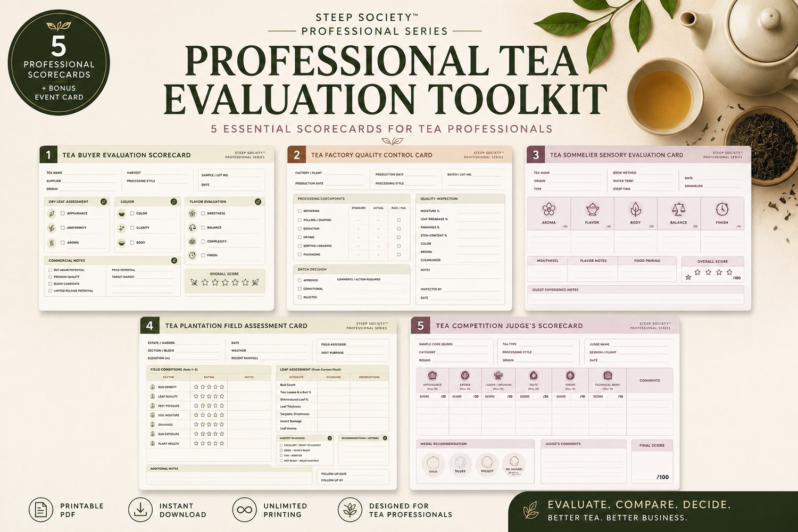Tick the Rejected checkbox under Batch Decision
This screenshot has height=532, width=798.
click(x=300, y=297)
